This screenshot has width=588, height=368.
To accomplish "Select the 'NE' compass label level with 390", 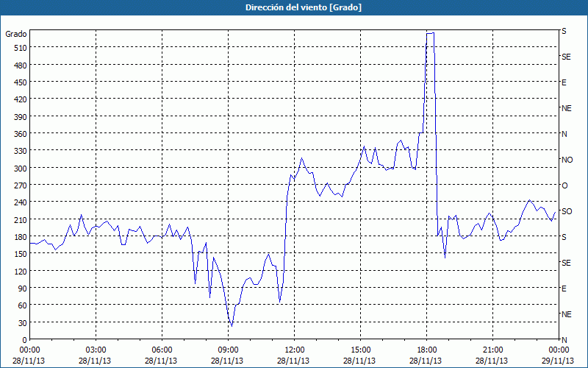I will pos(567,108).
